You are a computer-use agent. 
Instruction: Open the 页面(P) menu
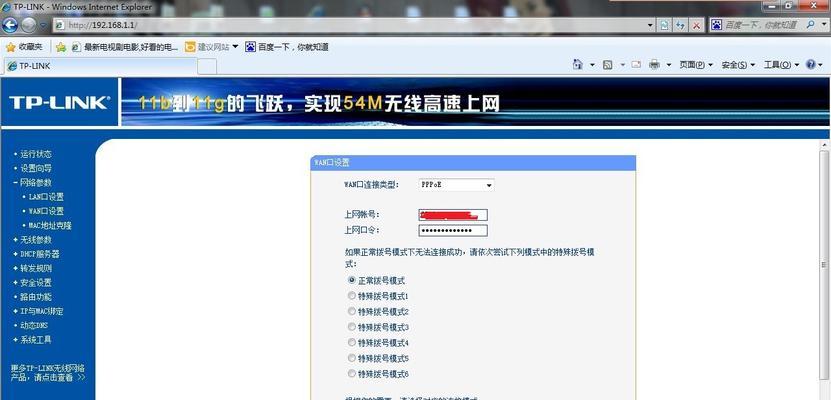click(695, 65)
